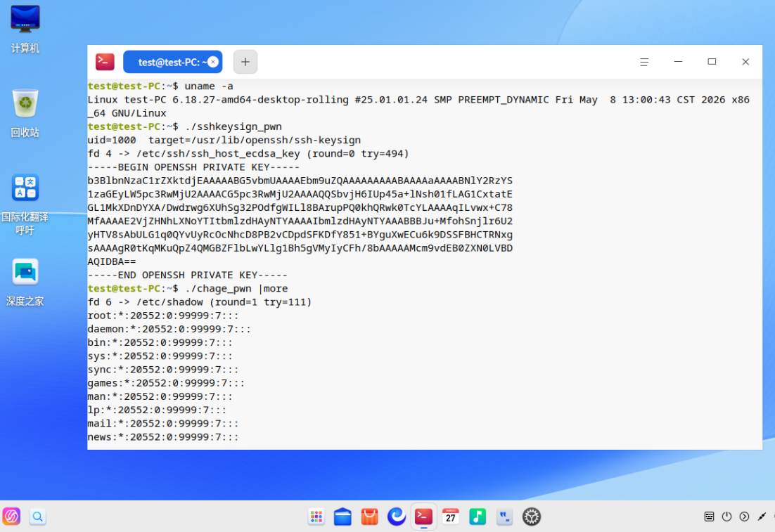Click the './sshkeysign_pwn' command text
Viewport: 775px width, 532px height.
pyautogui.click(x=233, y=126)
